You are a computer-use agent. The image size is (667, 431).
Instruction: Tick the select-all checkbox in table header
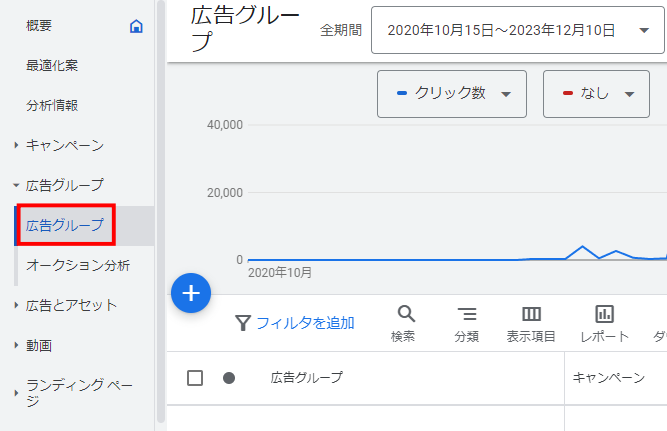point(195,378)
